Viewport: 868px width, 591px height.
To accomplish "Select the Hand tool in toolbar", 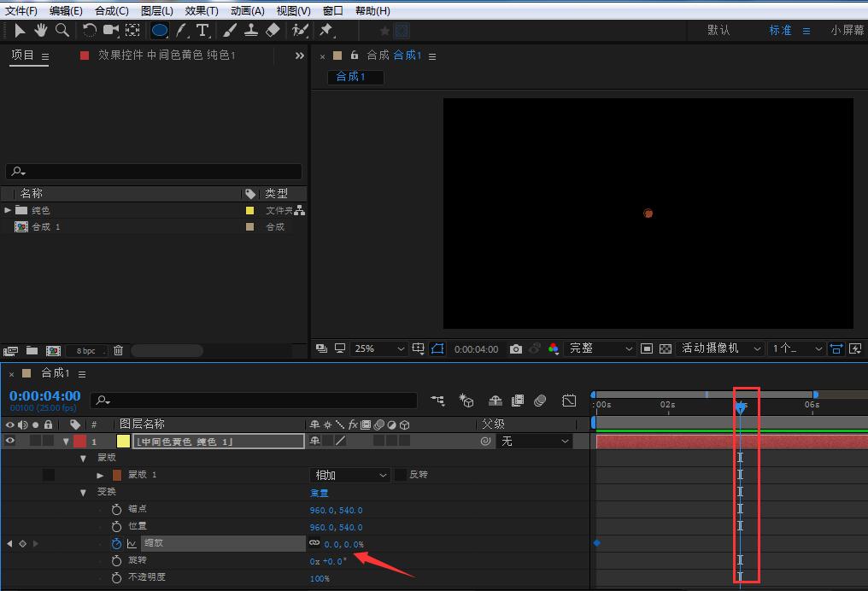I will tap(41, 30).
